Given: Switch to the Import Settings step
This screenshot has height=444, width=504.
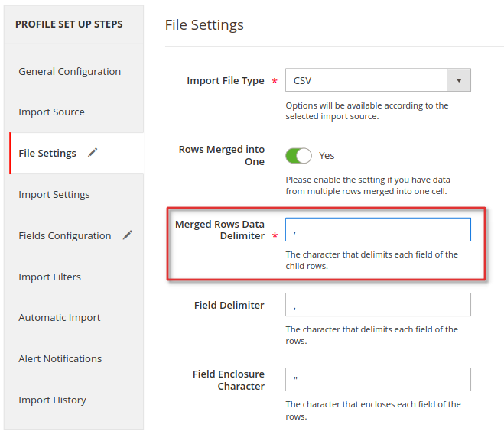Looking at the screenshot, I should point(54,194).
